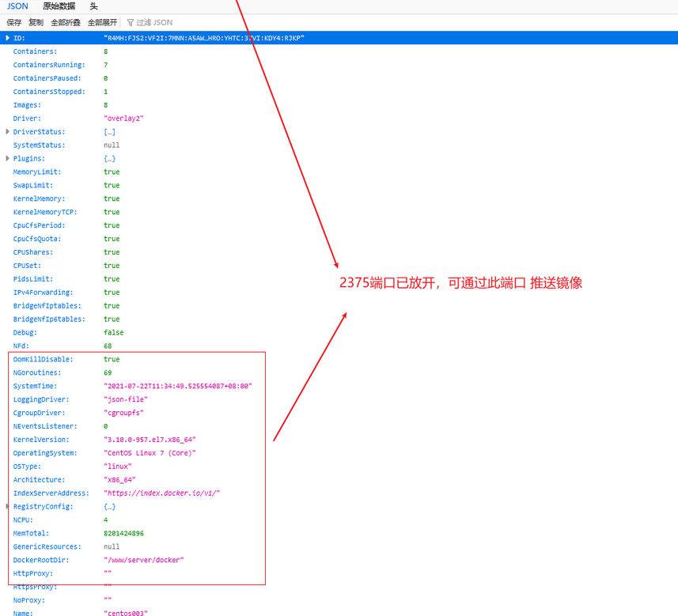Select the SwapLimit key
678x616 pixels.
pos(33,186)
